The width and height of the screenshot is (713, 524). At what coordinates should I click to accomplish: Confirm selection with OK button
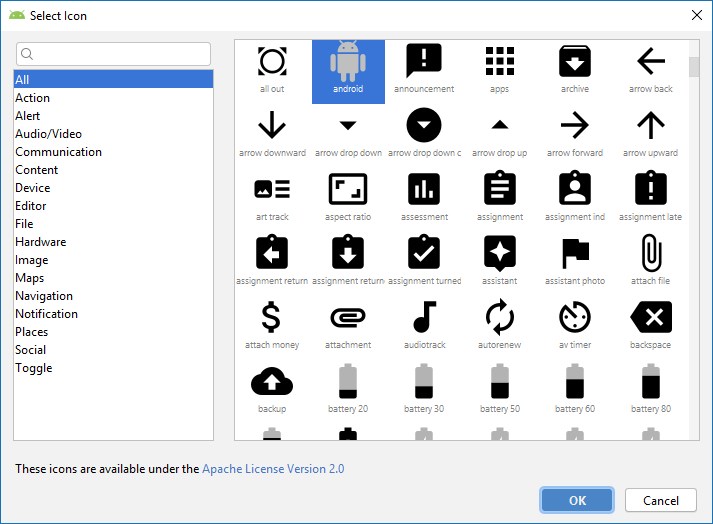click(577, 500)
